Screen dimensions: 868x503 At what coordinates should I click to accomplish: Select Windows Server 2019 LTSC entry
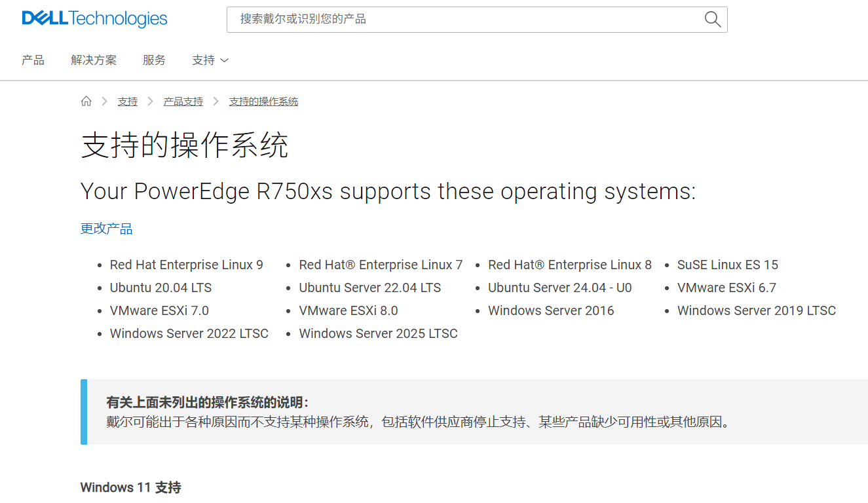click(757, 311)
